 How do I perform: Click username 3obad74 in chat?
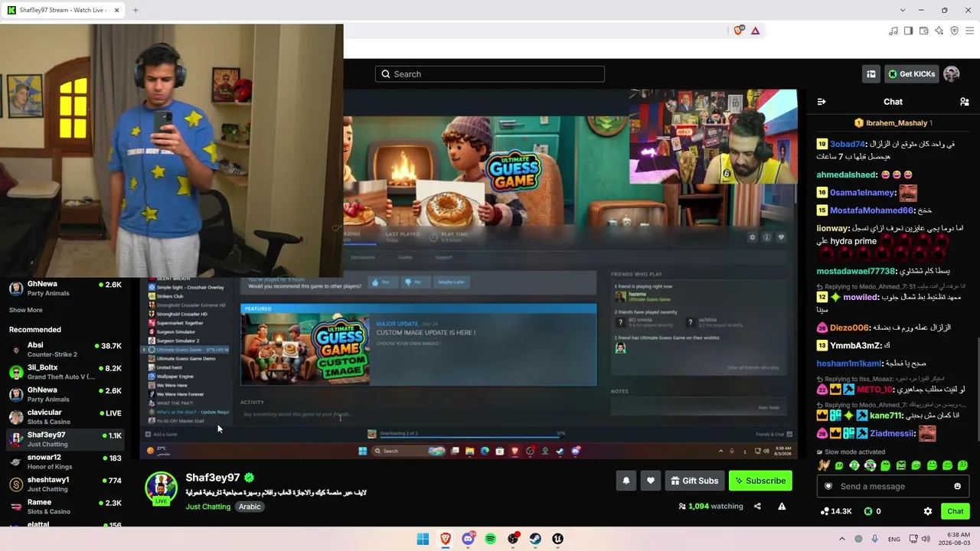(848, 144)
